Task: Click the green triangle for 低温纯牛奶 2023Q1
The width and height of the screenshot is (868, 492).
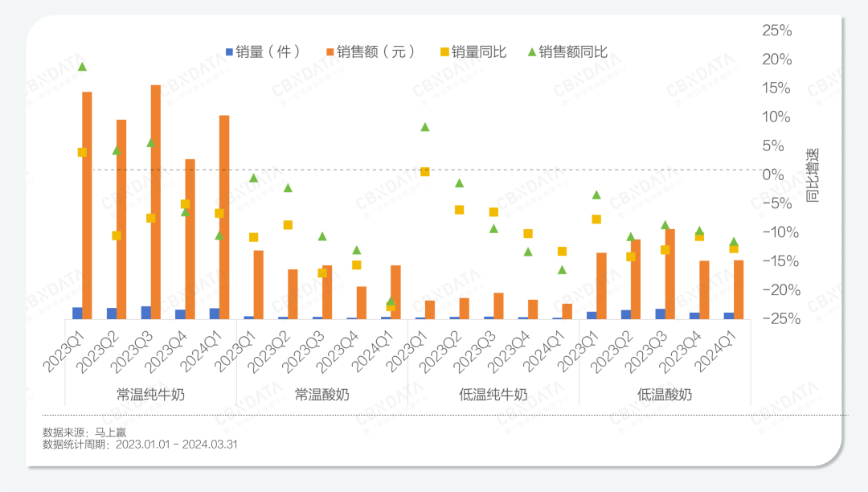Action: pos(425,127)
